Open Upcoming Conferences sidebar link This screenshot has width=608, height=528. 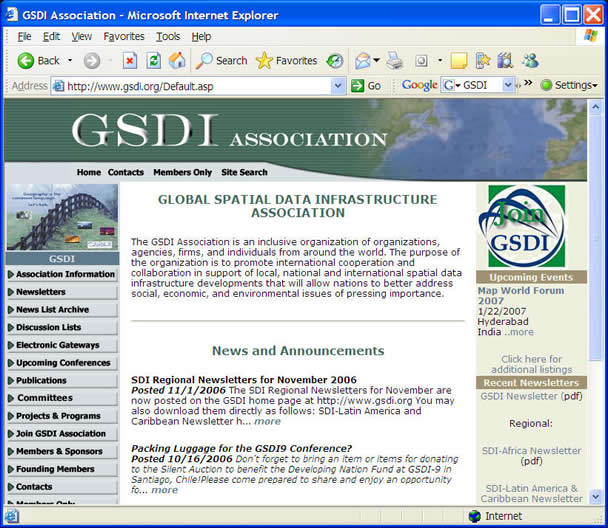(x=62, y=363)
